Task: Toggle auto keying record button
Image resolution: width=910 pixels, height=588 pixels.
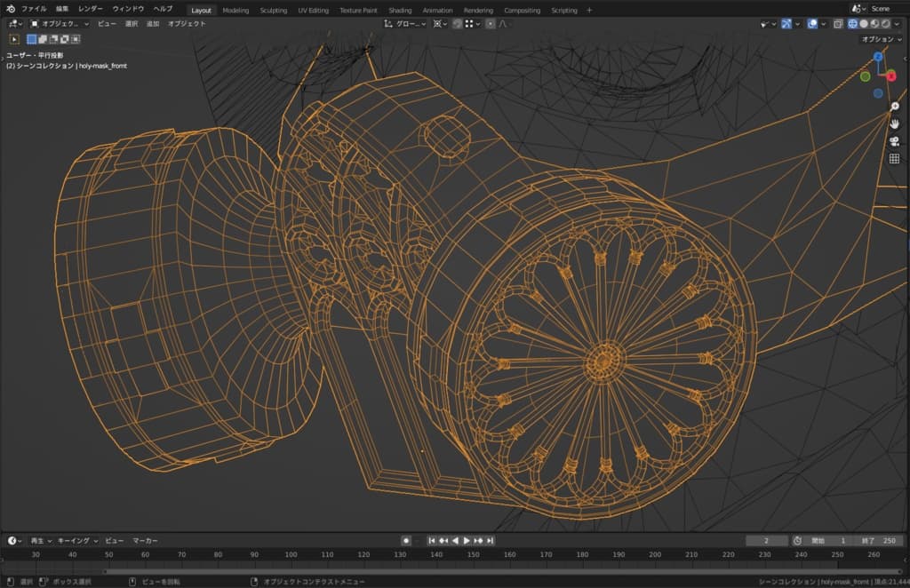Action: (x=406, y=540)
